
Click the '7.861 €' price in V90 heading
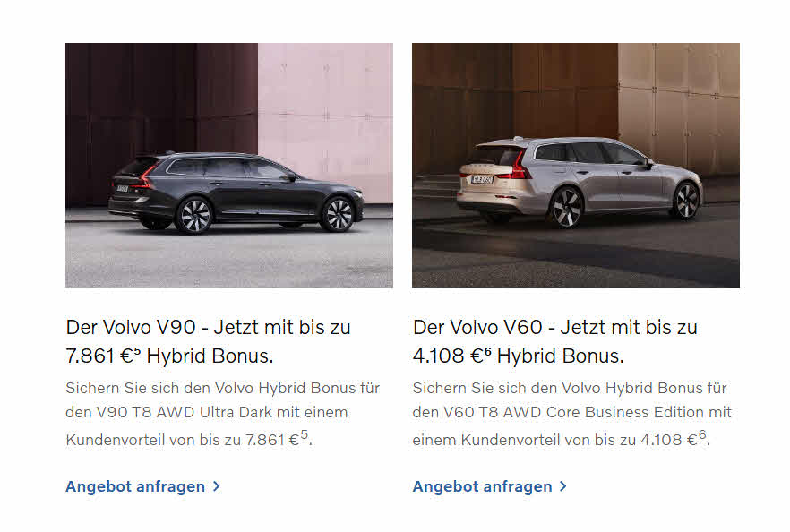[99, 356]
